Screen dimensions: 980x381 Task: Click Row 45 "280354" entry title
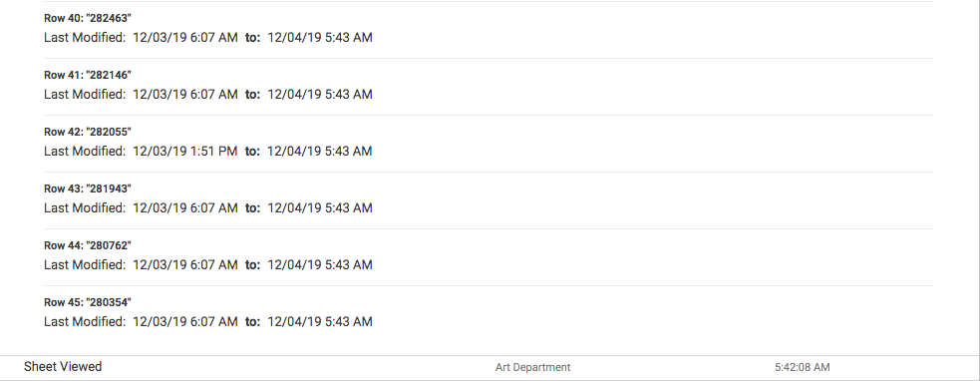[x=88, y=303]
